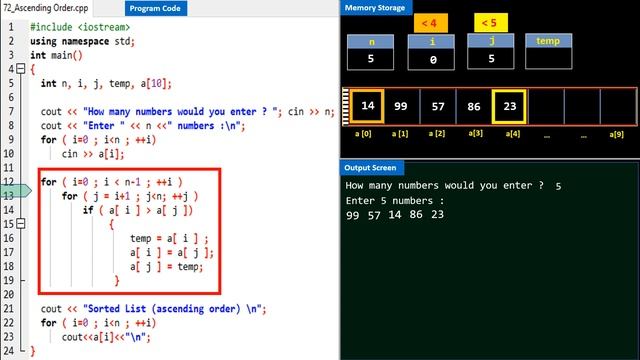The height and width of the screenshot is (360, 640).
Task: Click the 'int main()' line
Action: tap(56, 55)
